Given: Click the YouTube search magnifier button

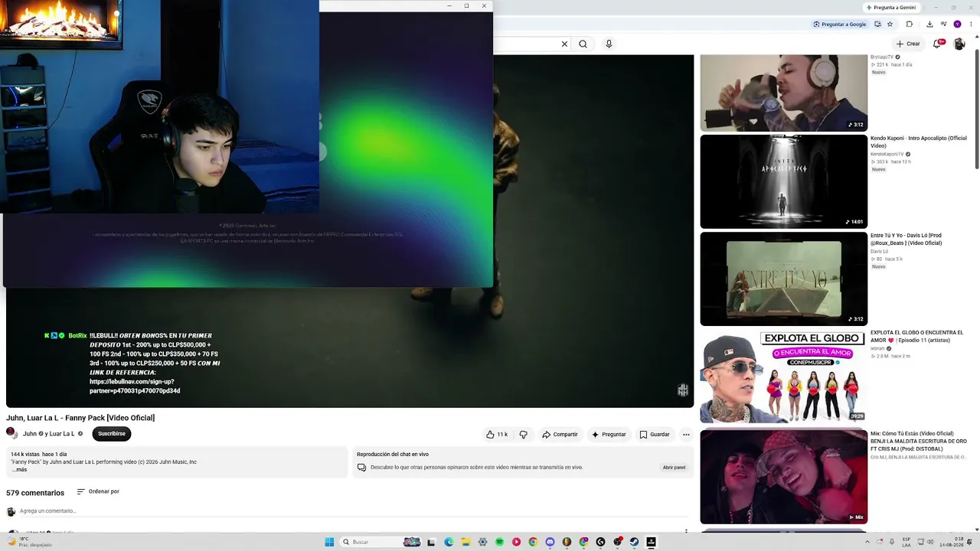Looking at the screenshot, I should pyautogui.click(x=583, y=44).
